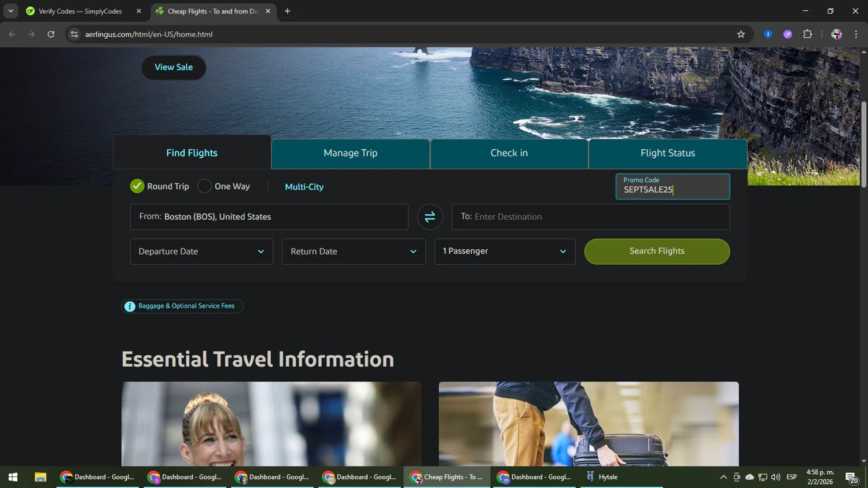
Task: Reload the Aer Lingus page
Action: 51,34
